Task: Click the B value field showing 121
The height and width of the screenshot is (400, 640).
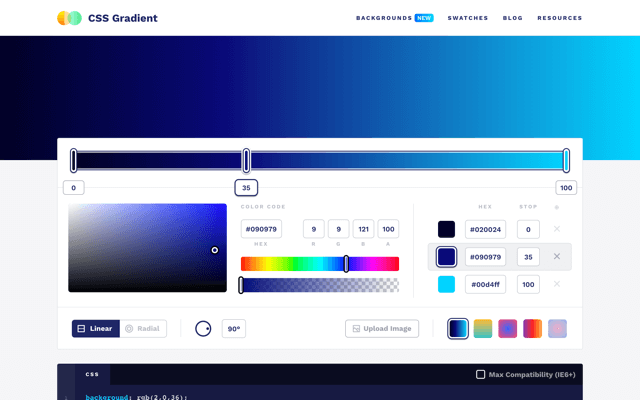Action: (x=363, y=229)
